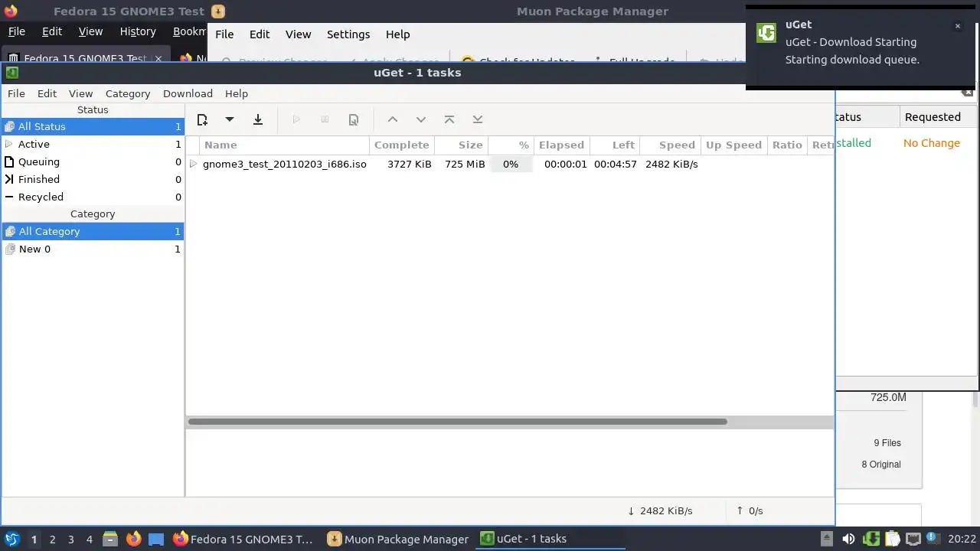The width and height of the screenshot is (980, 551).
Task: Open uGet Category menu
Action: point(128,93)
